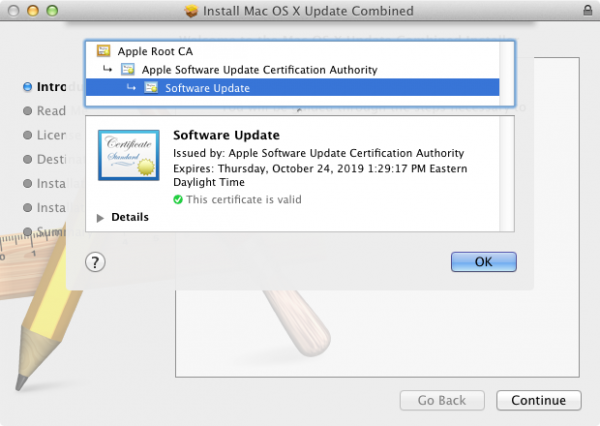Click the 'This certificate is valid' text

click(244, 199)
